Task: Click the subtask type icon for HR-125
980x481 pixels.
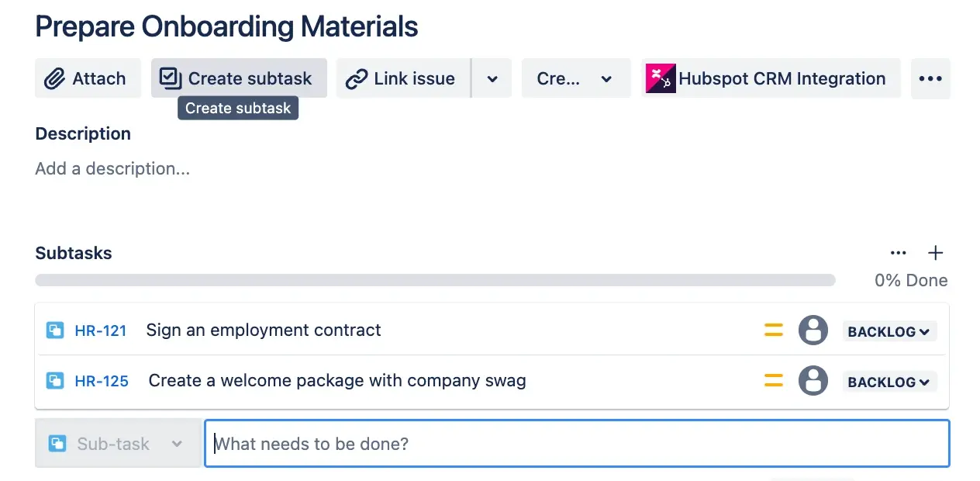Action: pyautogui.click(x=55, y=381)
